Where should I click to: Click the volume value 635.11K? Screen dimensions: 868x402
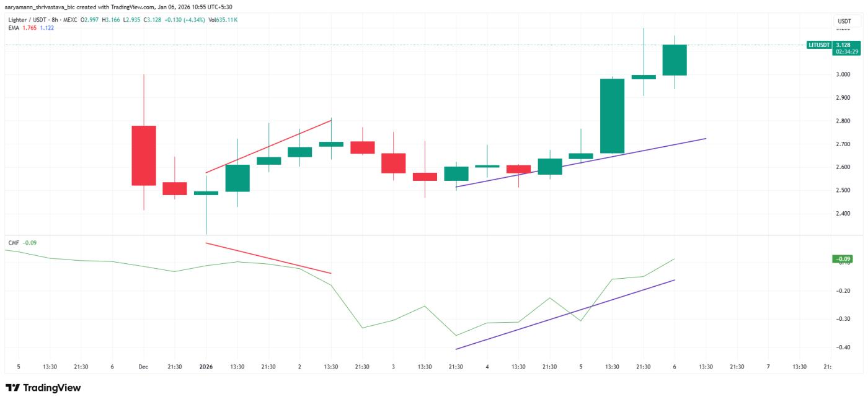226,20
